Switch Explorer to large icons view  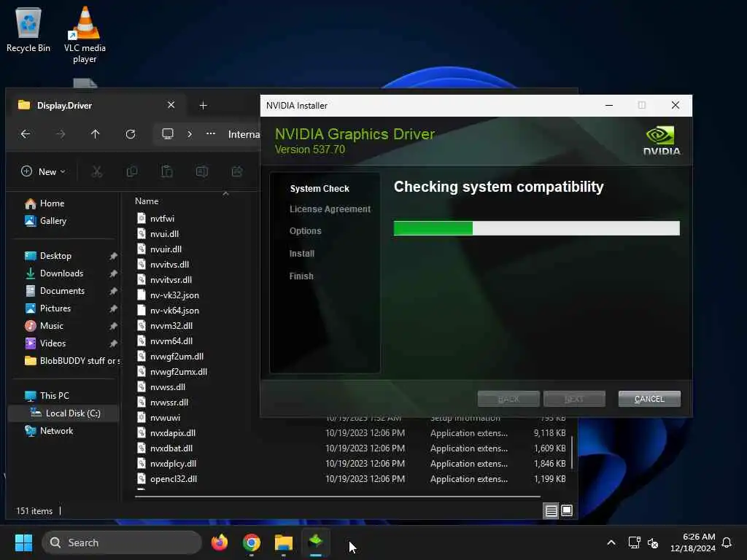click(567, 511)
